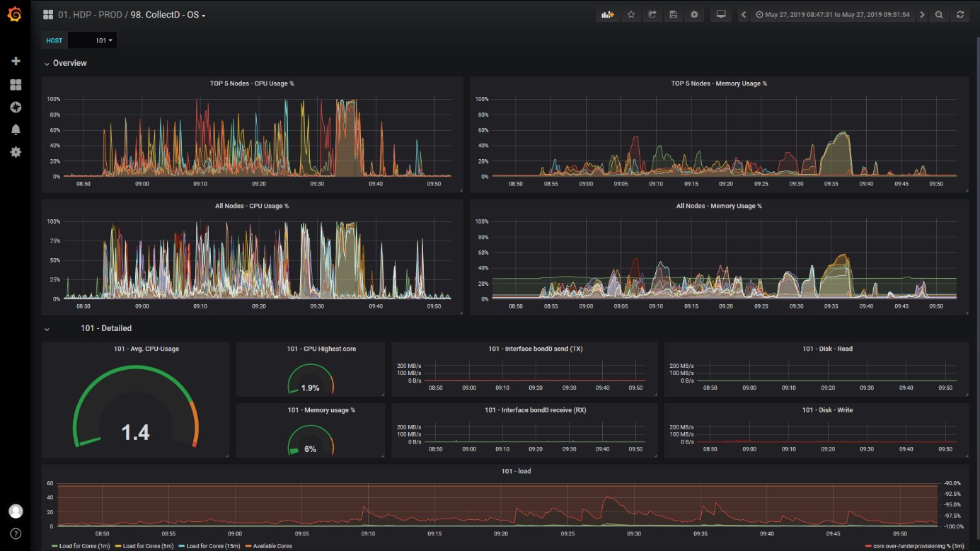Open the user avatar profile
Image resolution: width=980 pixels, height=551 pixels.
16,511
